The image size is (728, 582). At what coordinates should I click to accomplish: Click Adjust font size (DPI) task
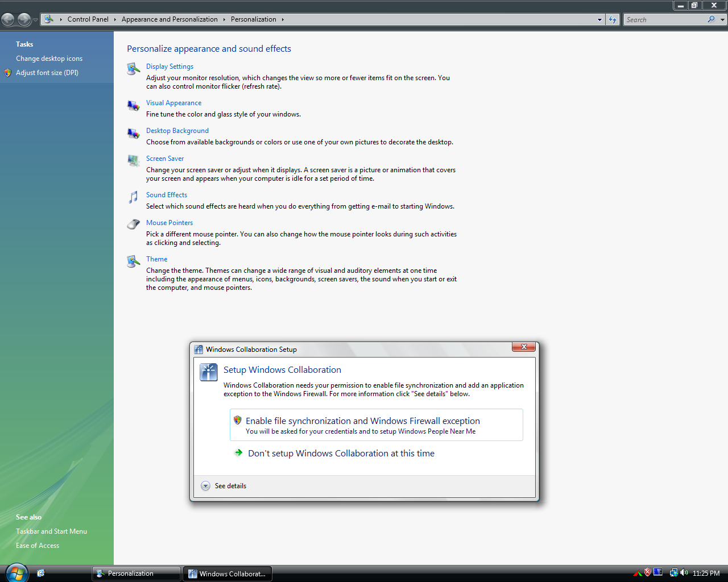[47, 73]
